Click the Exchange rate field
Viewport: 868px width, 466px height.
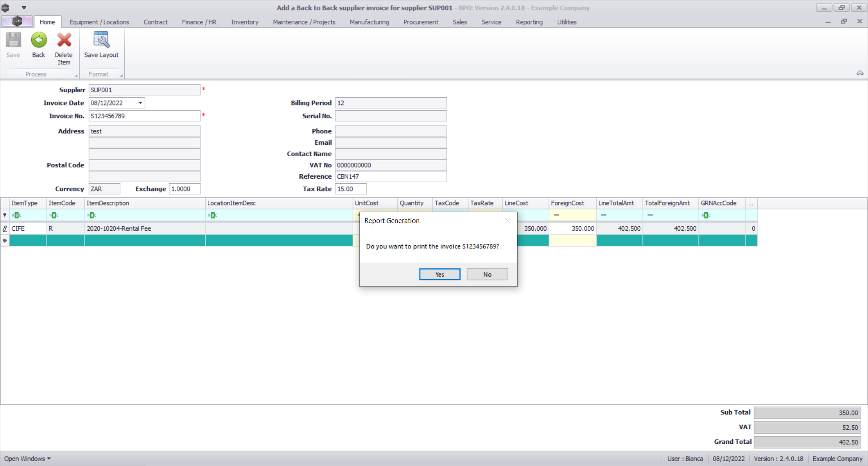[185, 189]
